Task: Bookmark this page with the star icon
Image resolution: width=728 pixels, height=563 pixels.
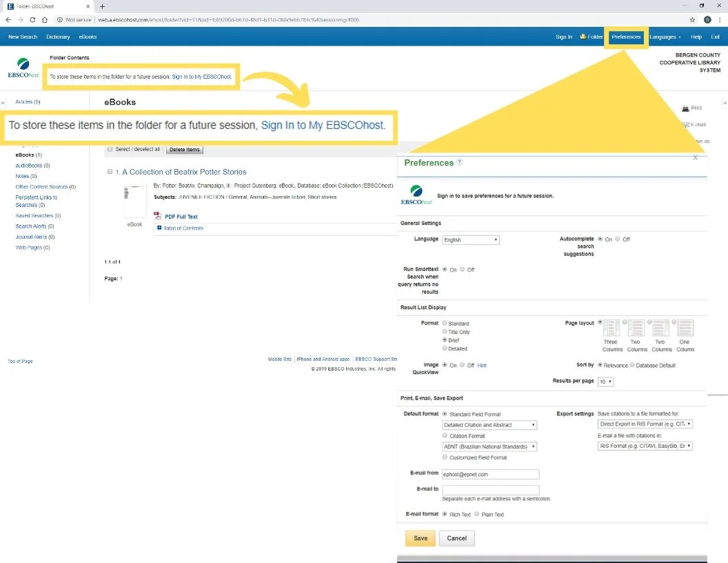Action: coord(692,19)
